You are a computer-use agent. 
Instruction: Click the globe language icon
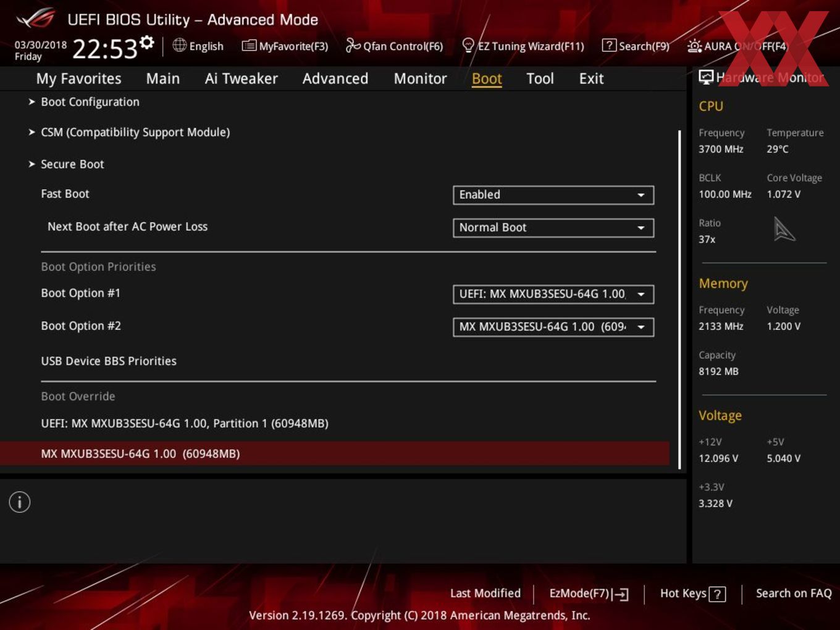(179, 45)
